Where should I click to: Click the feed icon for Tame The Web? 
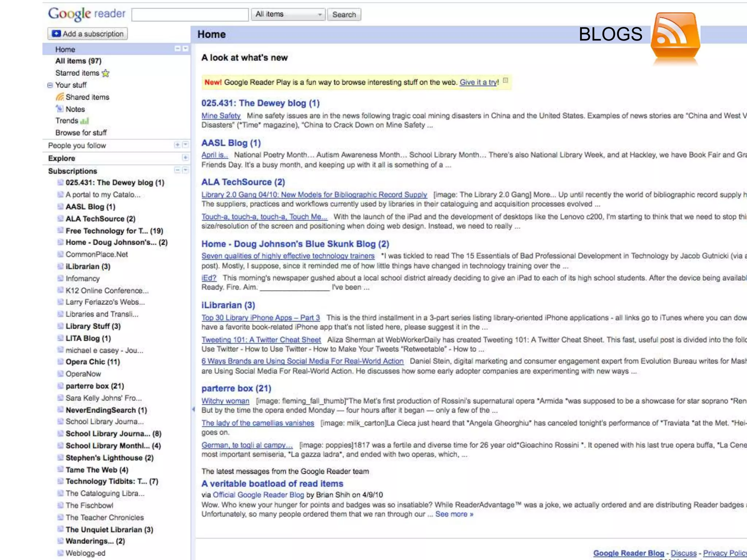point(61,470)
